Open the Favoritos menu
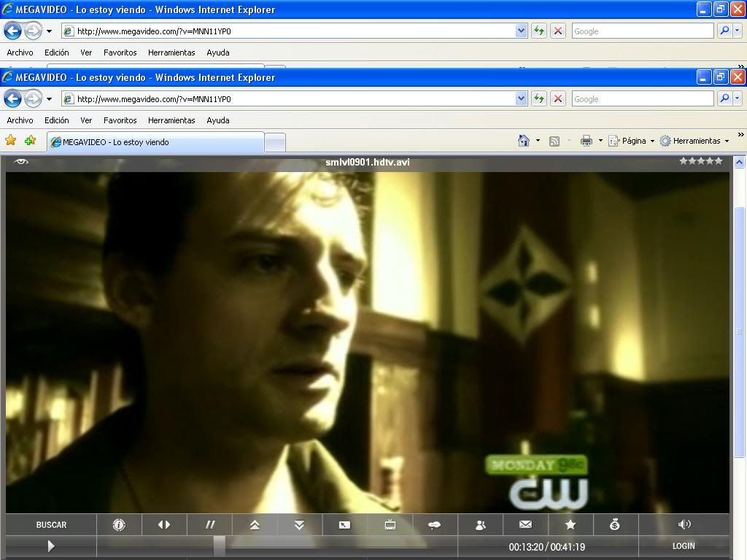The width and height of the screenshot is (747, 560). pyautogui.click(x=120, y=120)
